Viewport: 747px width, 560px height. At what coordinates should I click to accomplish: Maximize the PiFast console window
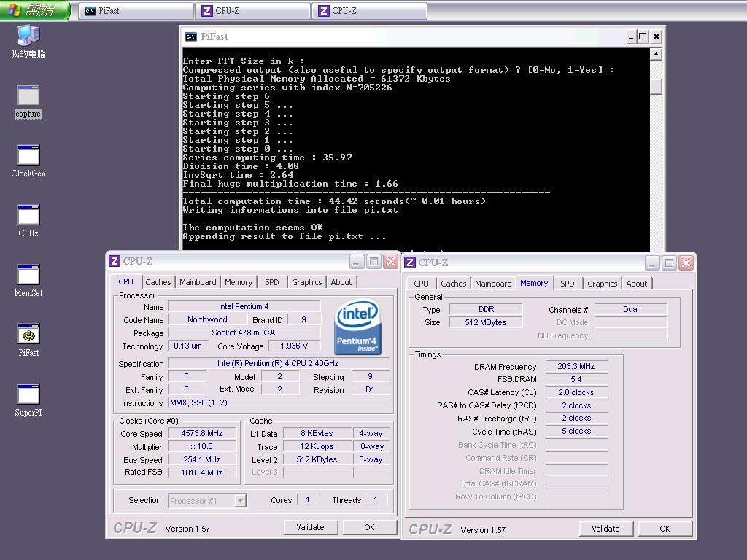point(643,36)
